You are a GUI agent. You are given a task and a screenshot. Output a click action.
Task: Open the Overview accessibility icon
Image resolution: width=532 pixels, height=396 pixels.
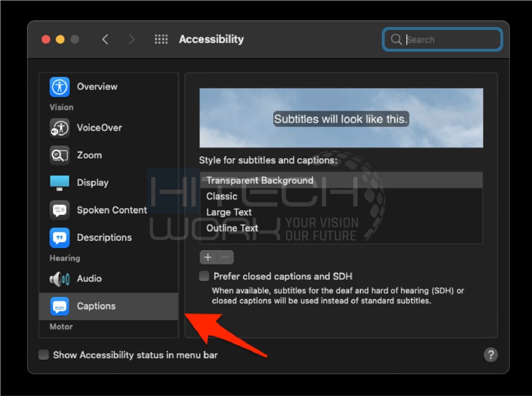[x=60, y=87]
